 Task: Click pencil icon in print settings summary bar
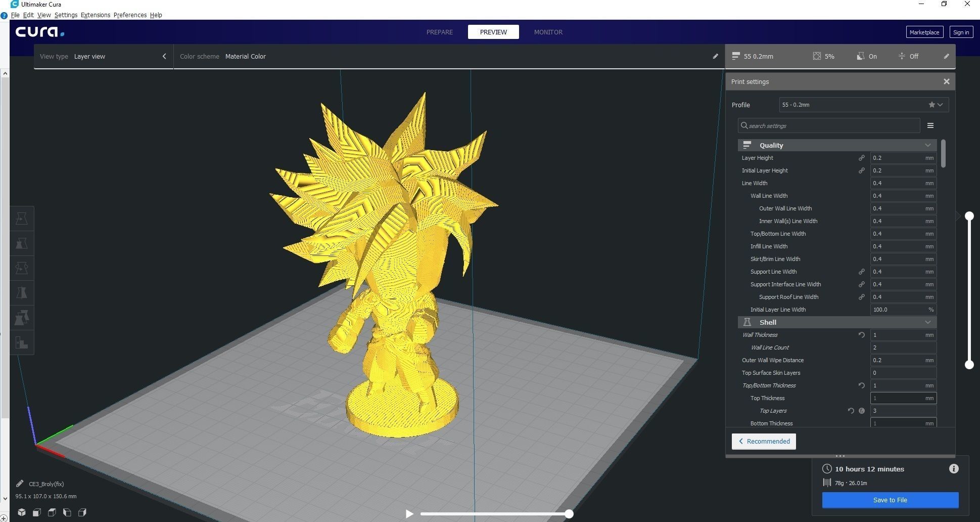tap(946, 56)
